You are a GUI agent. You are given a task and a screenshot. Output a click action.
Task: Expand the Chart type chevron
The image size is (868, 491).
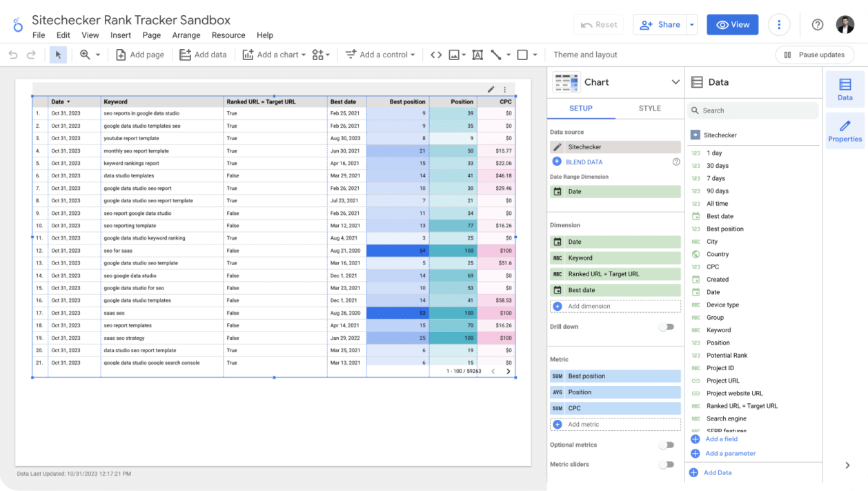pos(675,82)
